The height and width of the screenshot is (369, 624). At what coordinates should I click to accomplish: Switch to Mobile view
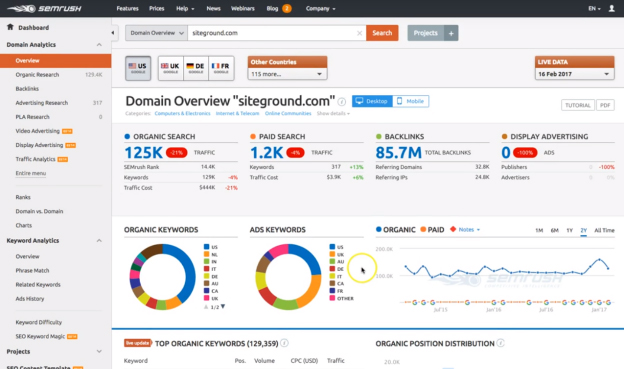point(411,101)
